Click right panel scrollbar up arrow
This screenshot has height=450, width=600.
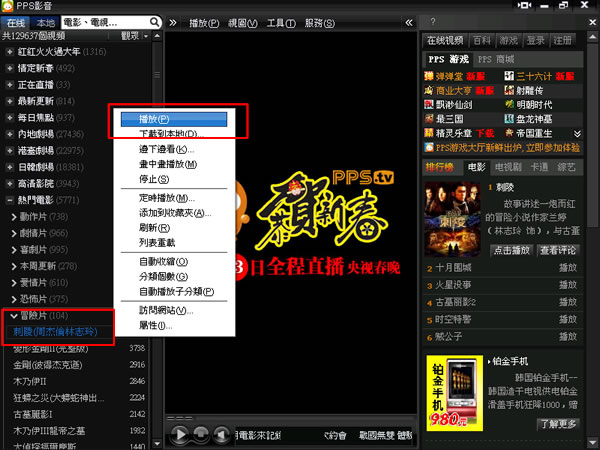coord(592,37)
